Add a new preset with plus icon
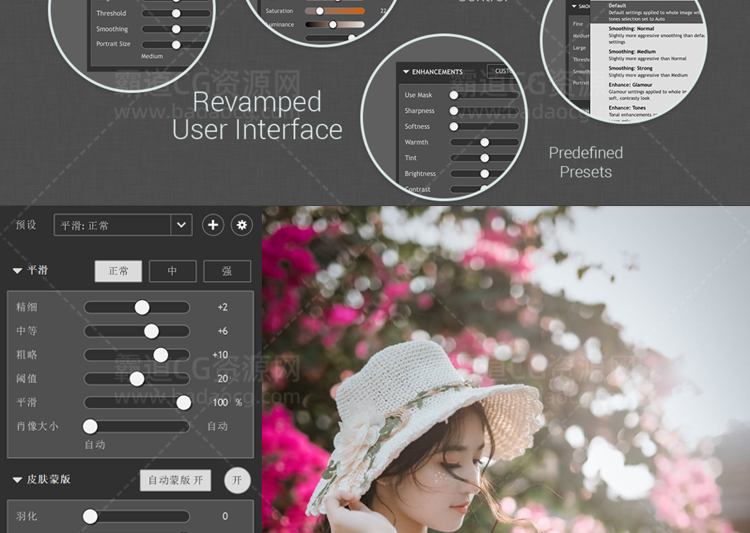 (213, 225)
